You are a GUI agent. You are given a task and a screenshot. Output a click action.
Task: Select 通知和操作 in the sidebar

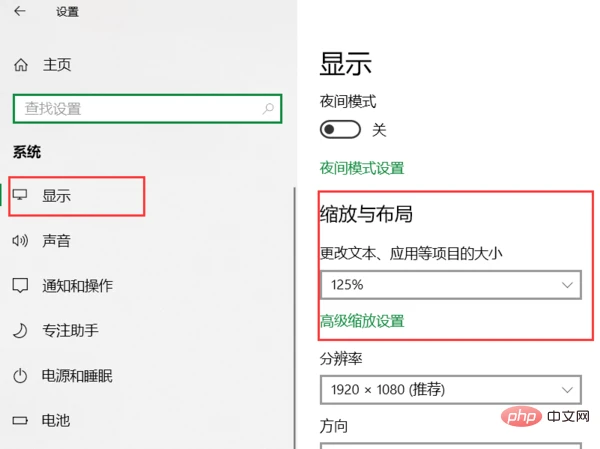pos(77,286)
